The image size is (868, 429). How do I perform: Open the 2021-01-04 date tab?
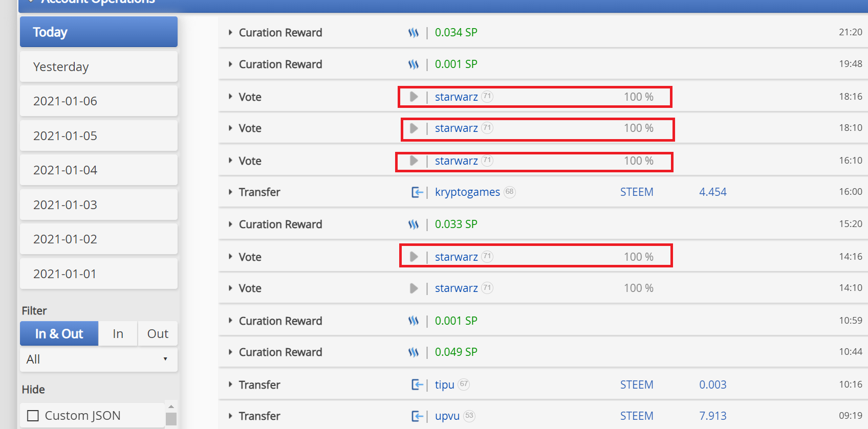(98, 170)
